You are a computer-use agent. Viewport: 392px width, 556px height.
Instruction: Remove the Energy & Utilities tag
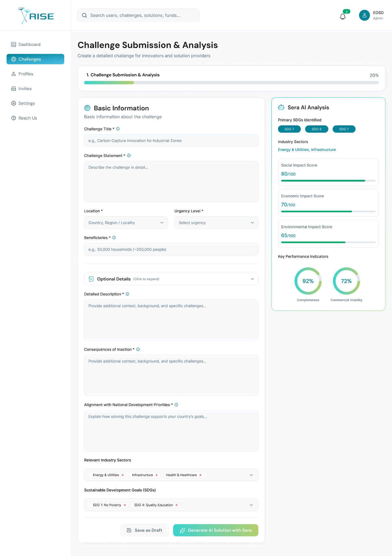coord(123,475)
